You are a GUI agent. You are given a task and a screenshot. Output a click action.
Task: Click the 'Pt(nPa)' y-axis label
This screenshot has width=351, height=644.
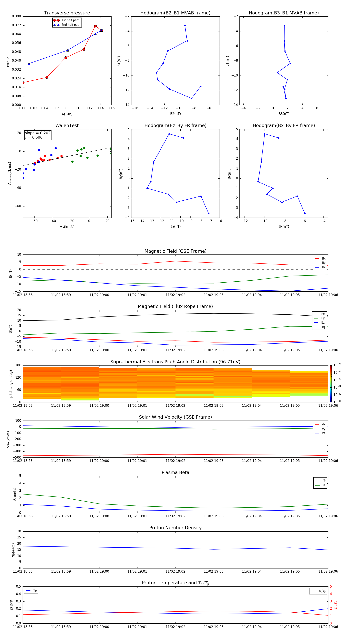click(8, 61)
